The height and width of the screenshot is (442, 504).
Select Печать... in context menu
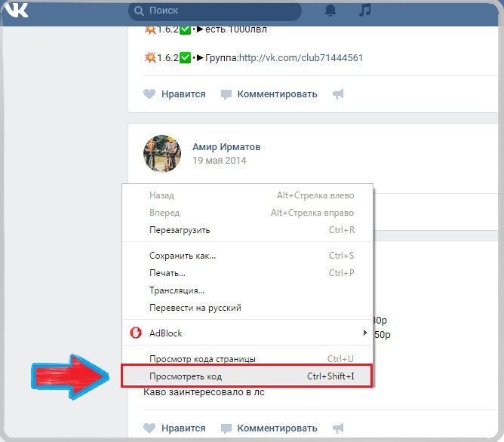point(247,273)
